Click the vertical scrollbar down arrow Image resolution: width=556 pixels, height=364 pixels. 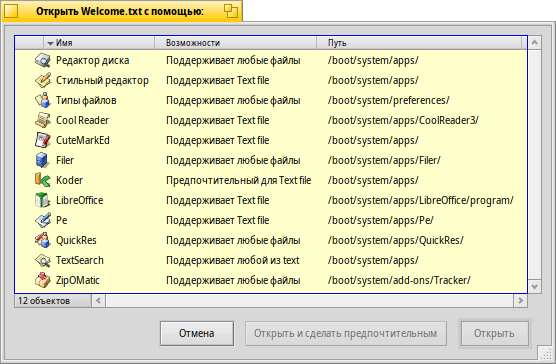tap(534, 286)
